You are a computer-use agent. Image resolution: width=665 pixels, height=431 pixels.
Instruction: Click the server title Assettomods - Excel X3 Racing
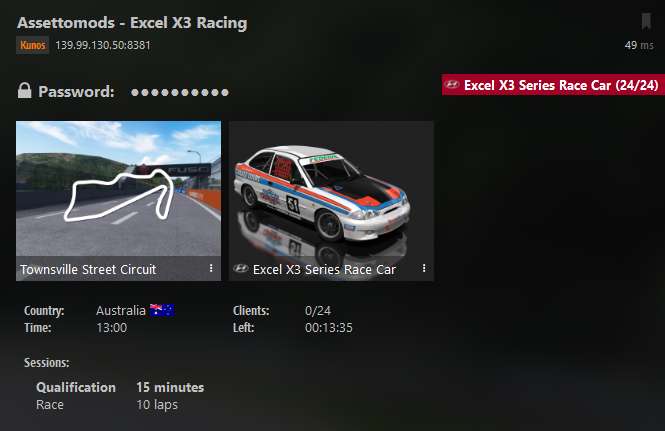point(132,22)
